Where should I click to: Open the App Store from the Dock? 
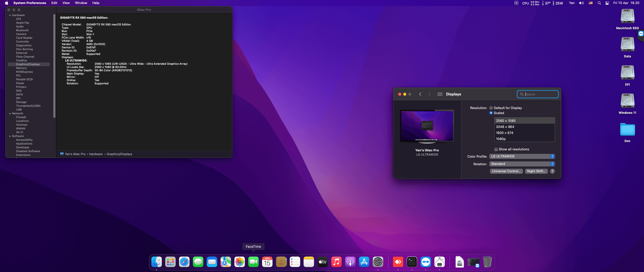(x=364, y=262)
